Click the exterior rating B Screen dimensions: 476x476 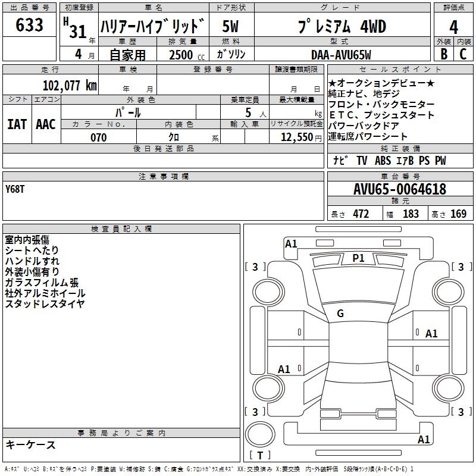pos(444,54)
